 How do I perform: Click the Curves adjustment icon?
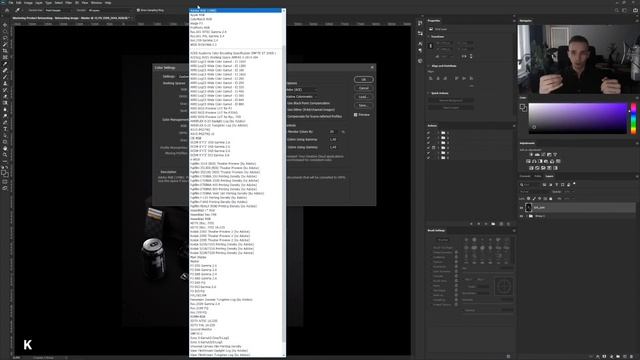pyautogui.click(x=543, y=155)
